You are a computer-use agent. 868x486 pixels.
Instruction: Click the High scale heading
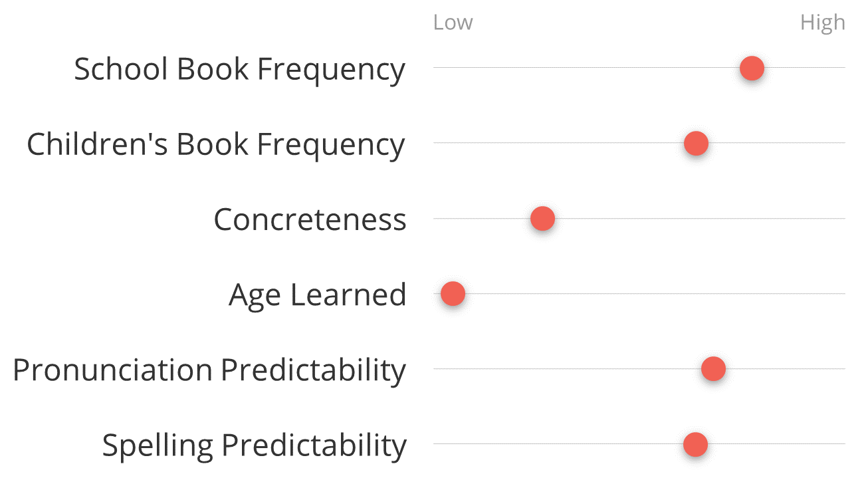(822, 23)
